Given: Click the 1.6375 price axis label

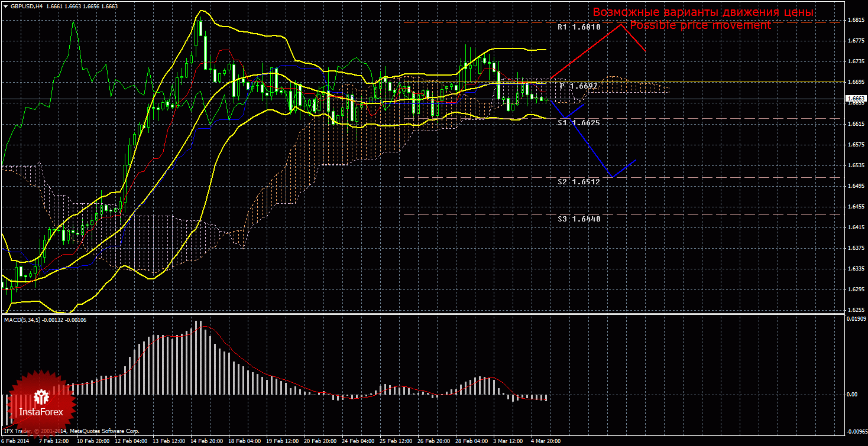Looking at the screenshot, I should [856, 248].
